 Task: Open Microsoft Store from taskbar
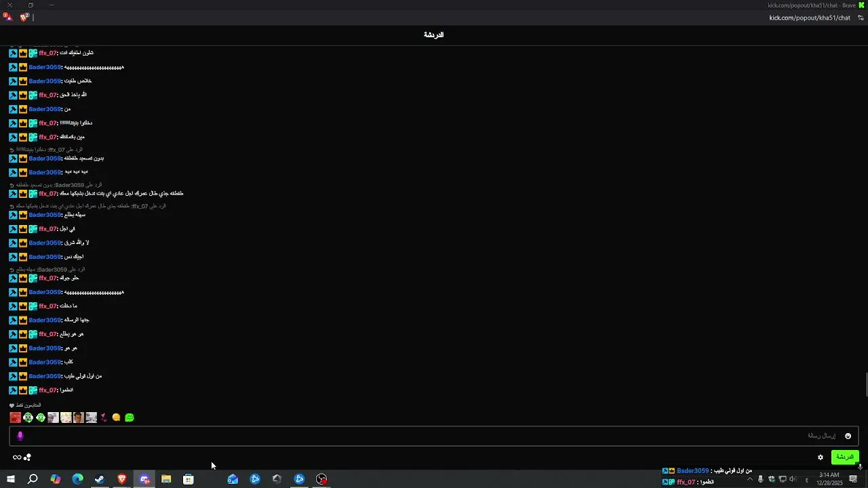(189, 479)
